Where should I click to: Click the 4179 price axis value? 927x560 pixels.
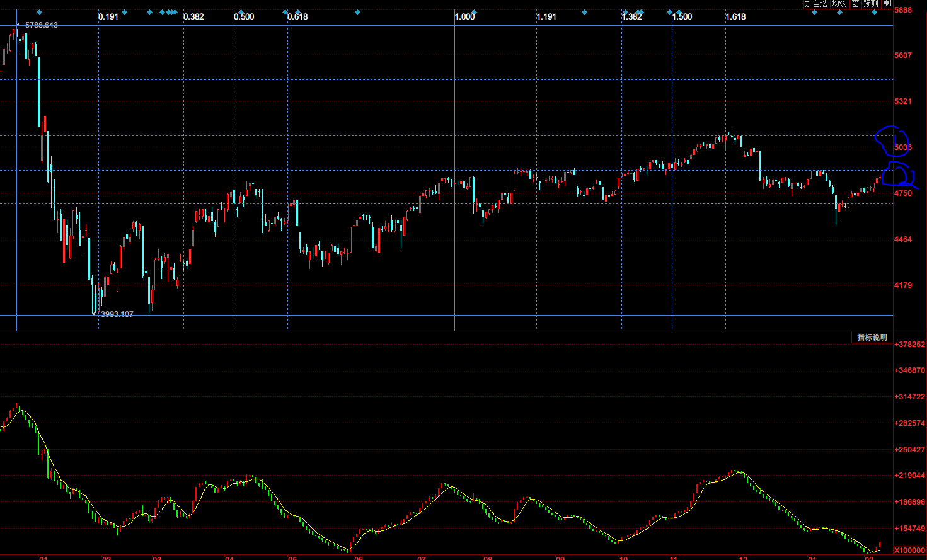pos(903,285)
